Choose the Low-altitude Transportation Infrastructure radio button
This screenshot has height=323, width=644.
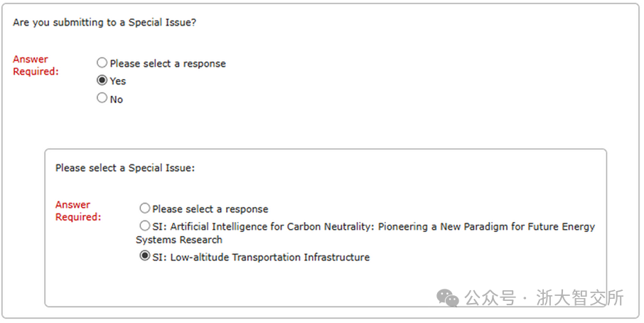click(x=145, y=256)
